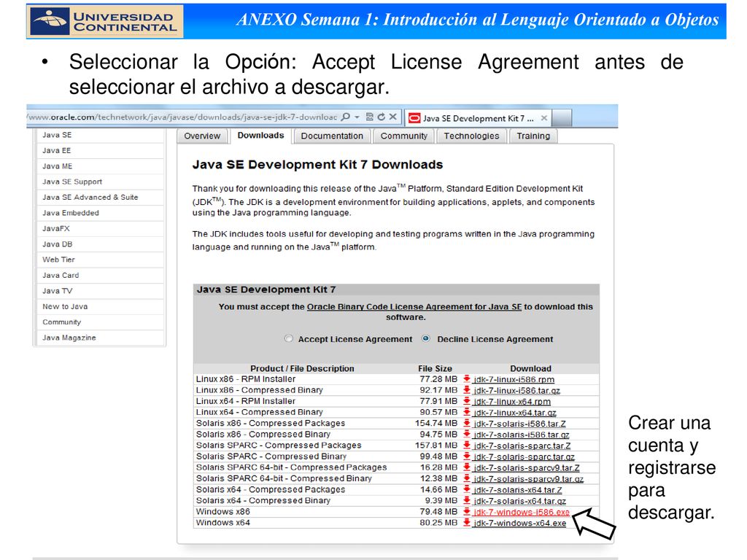The image size is (747, 560).
Task: Click the Linux x86 - RPM Installer description
Action: click(246, 379)
